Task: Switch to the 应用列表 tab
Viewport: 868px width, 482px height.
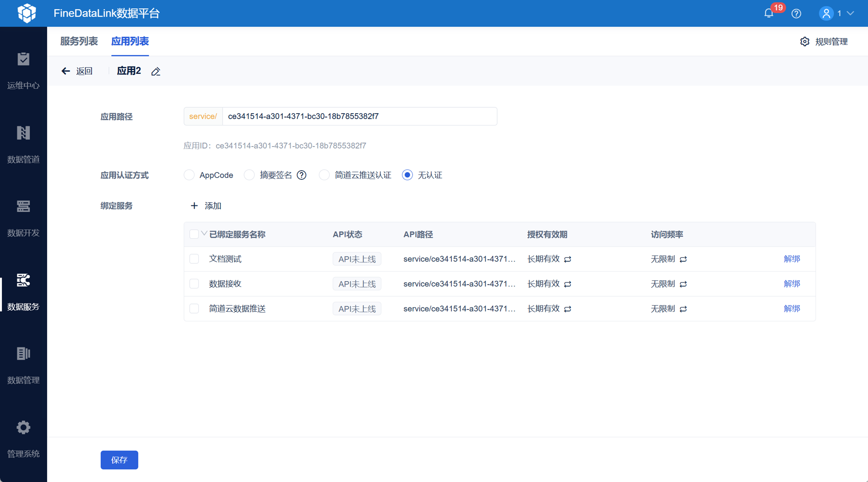Action: (x=130, y=42)
